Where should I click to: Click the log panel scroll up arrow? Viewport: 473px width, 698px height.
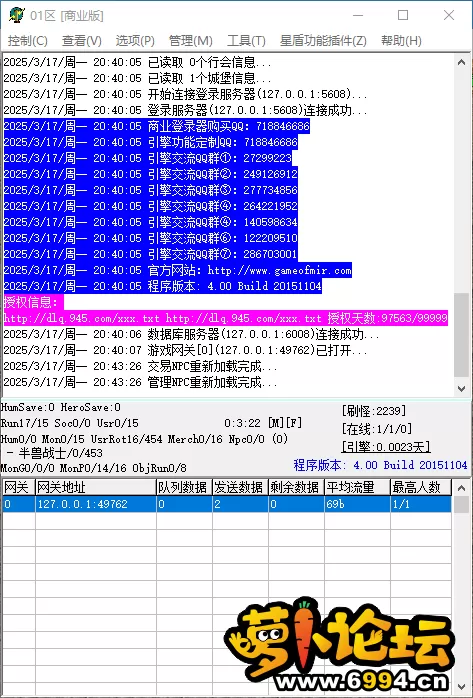pos(461,62)
